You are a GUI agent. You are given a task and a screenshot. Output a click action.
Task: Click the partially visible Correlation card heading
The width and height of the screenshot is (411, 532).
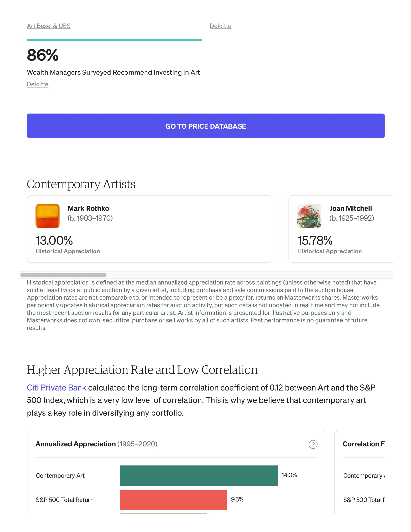coord(363,444)
